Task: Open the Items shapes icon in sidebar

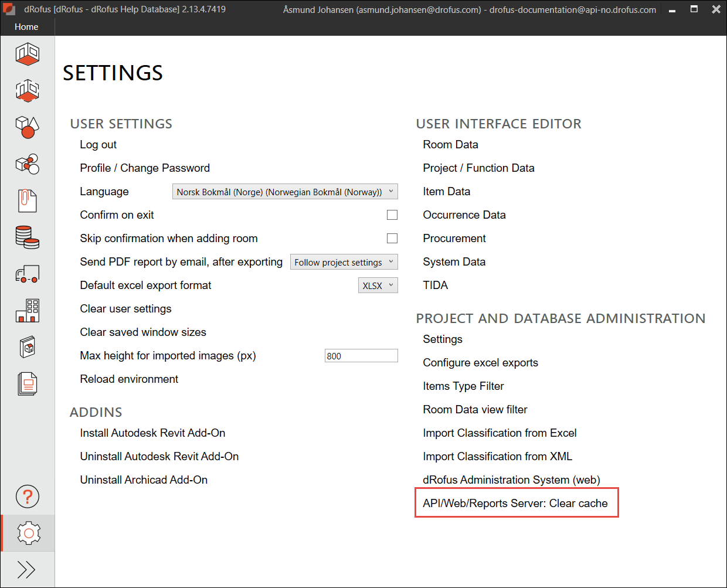Action: [x=28, y=127]
